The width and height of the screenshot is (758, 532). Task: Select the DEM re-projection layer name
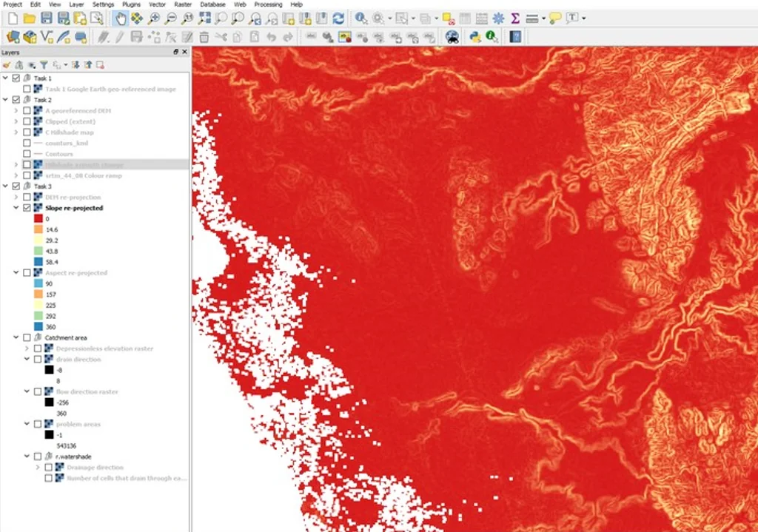coord(73,197)
